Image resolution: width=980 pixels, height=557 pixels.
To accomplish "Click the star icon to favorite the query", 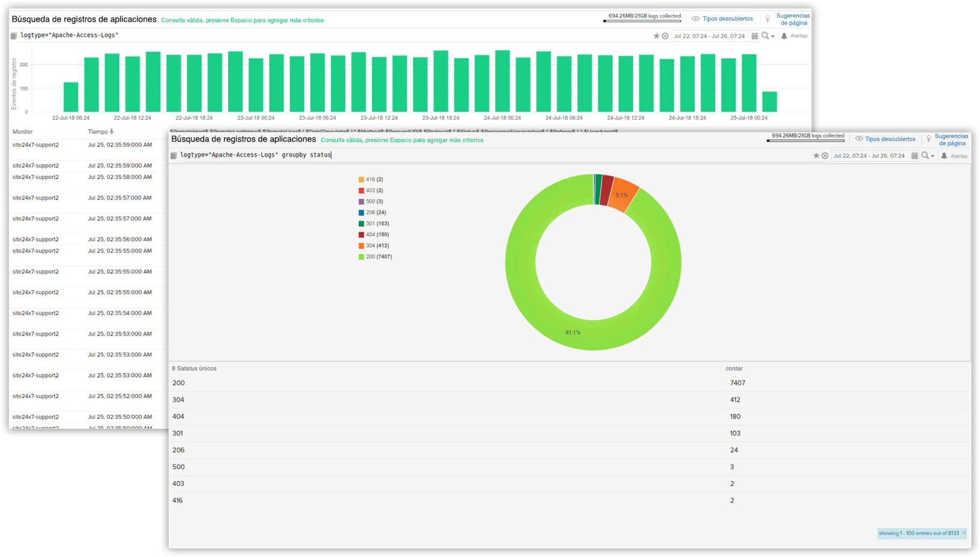I will (816, 155).
